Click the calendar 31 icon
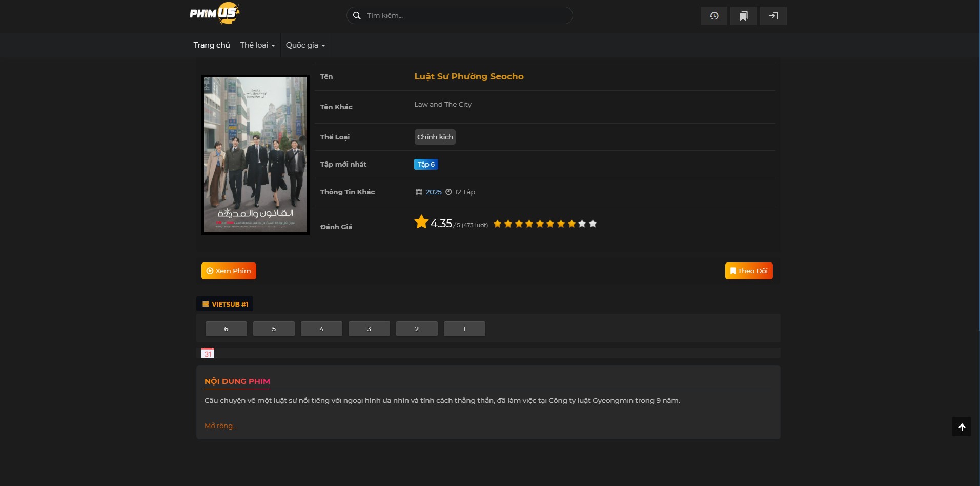 pos(208,353)
